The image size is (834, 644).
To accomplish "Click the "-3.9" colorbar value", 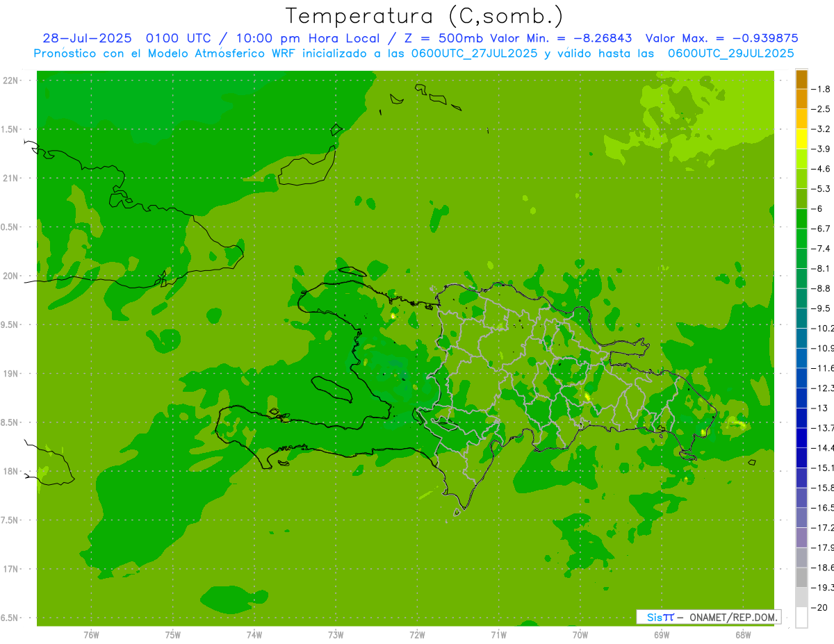I will click(x=821, y=149).
